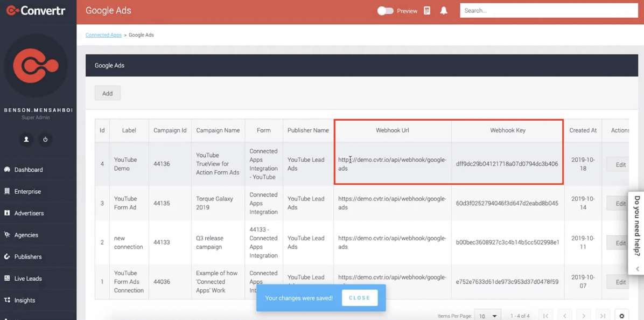
Task: Select the 2019-10-11 created date
Action: click(583, 242)
